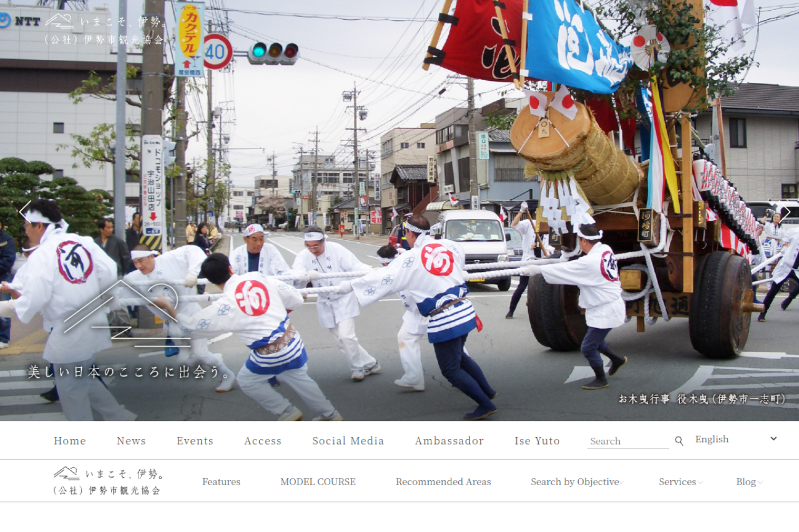The height and width of the screenshot is (532, 799).
Task: Click the Ise Tourism Association logo in navbar
Action: pyautogui.click(x=108, y=481)
